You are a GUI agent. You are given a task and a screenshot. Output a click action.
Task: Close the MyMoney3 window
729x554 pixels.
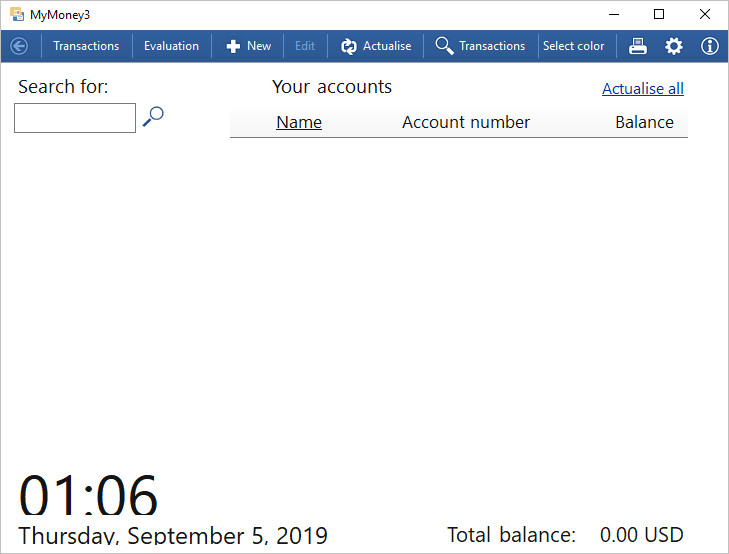click(x=705, y=14)
